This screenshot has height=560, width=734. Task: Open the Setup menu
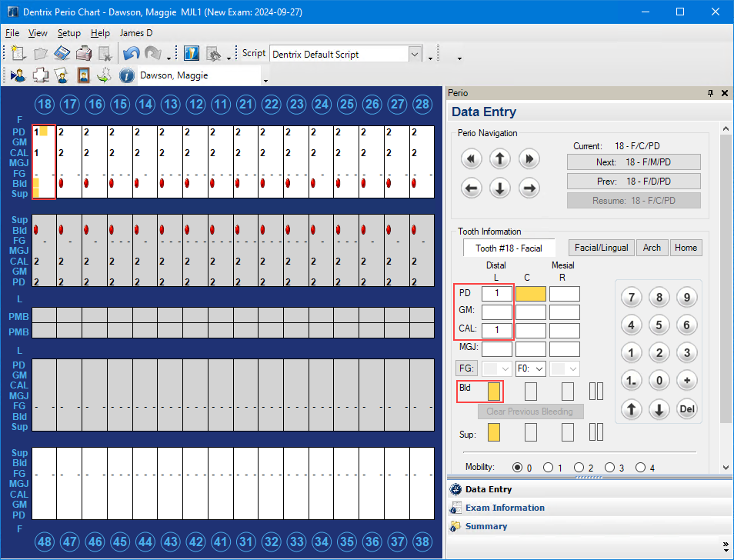pos(68,33)
